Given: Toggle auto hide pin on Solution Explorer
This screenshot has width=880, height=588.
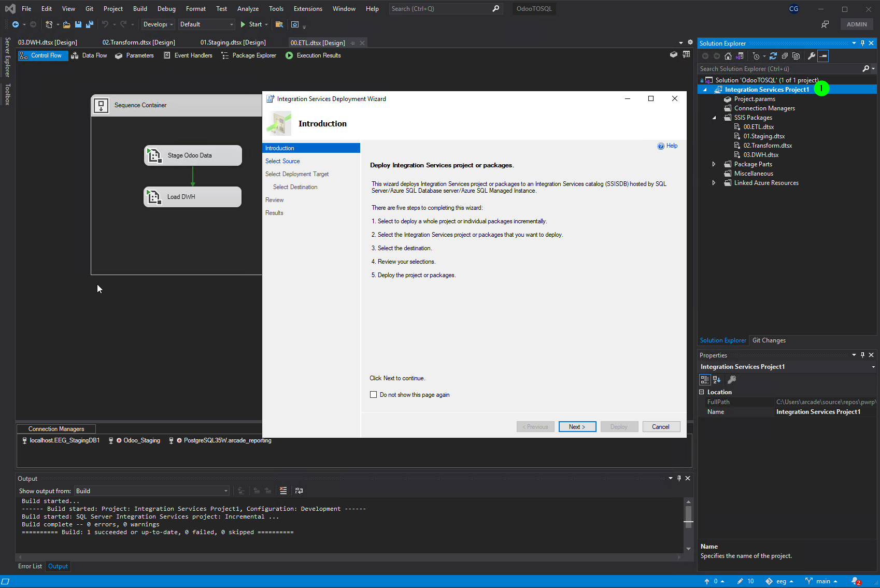Looking at the screenshot, I should point(862,44).
